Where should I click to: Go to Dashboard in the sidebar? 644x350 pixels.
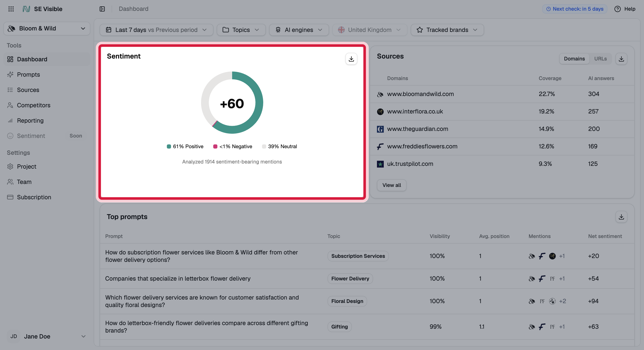coord(47,59)
